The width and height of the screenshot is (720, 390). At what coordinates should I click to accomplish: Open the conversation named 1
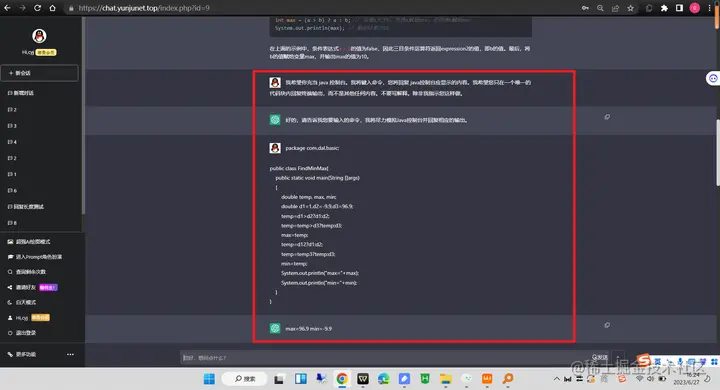click(12, 175)
